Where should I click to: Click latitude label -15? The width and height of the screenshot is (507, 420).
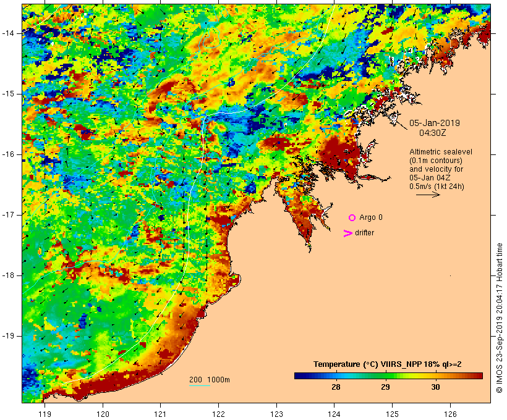(x=7, y=94)
